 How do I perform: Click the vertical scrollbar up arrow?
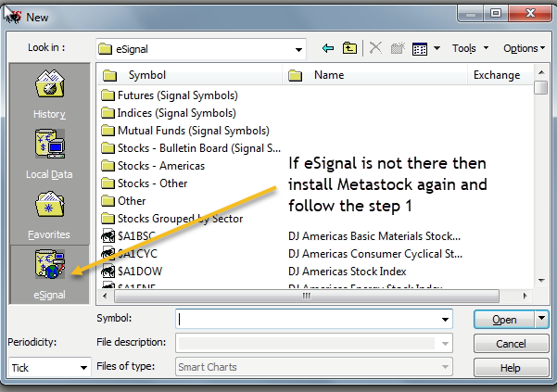tap(541, 72)
